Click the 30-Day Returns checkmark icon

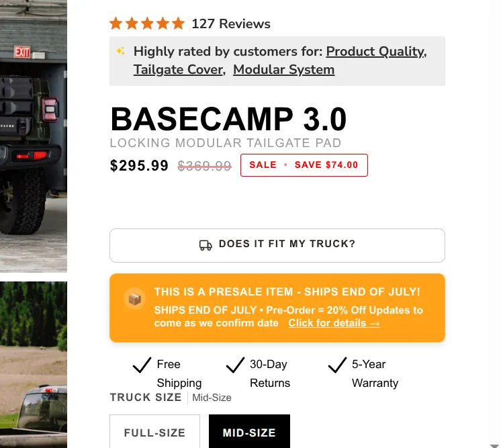point(235,365)
